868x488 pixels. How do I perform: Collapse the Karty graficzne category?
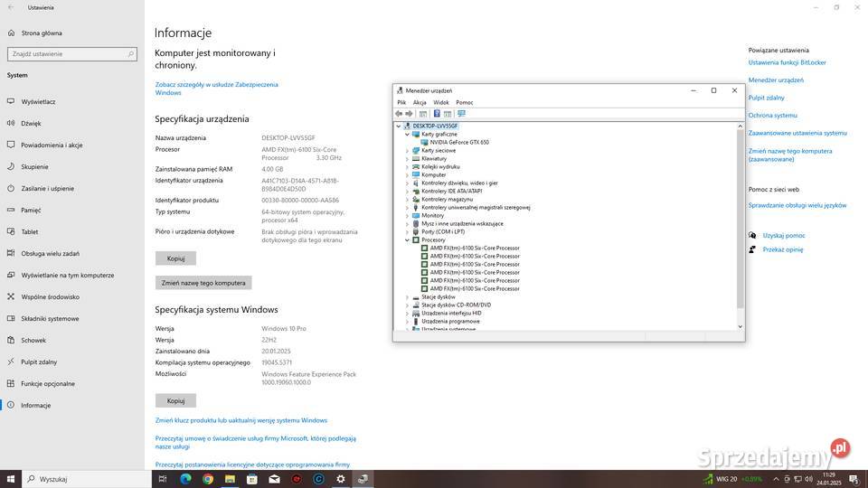408,135
